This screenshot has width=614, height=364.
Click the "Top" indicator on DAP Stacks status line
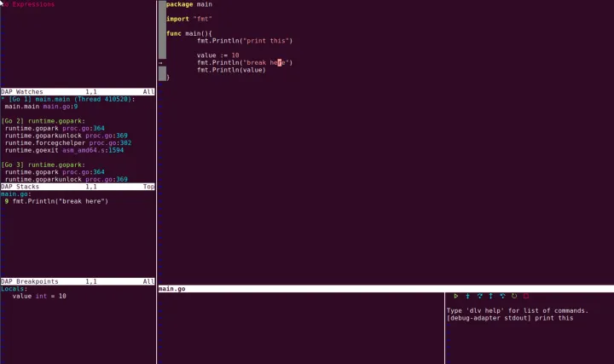(148, 187)
